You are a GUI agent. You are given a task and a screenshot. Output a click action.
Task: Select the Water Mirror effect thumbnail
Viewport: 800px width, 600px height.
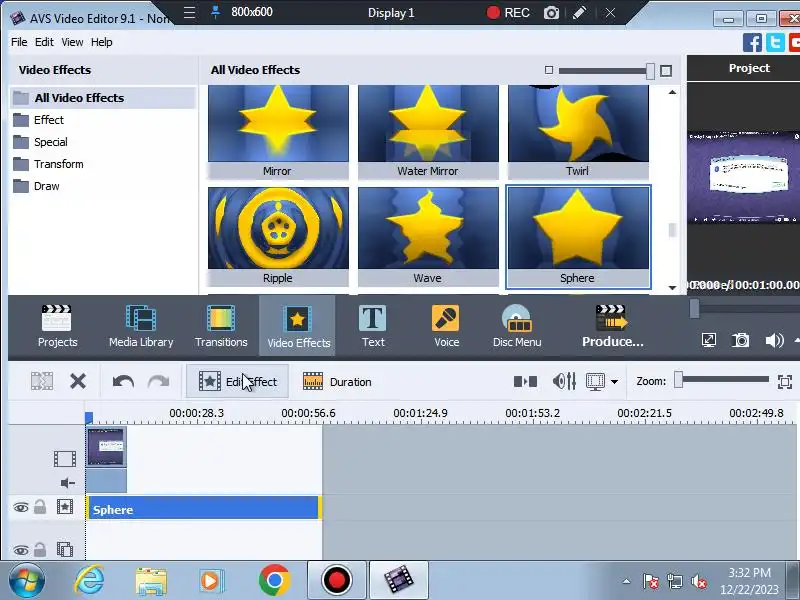click(428, 132)
